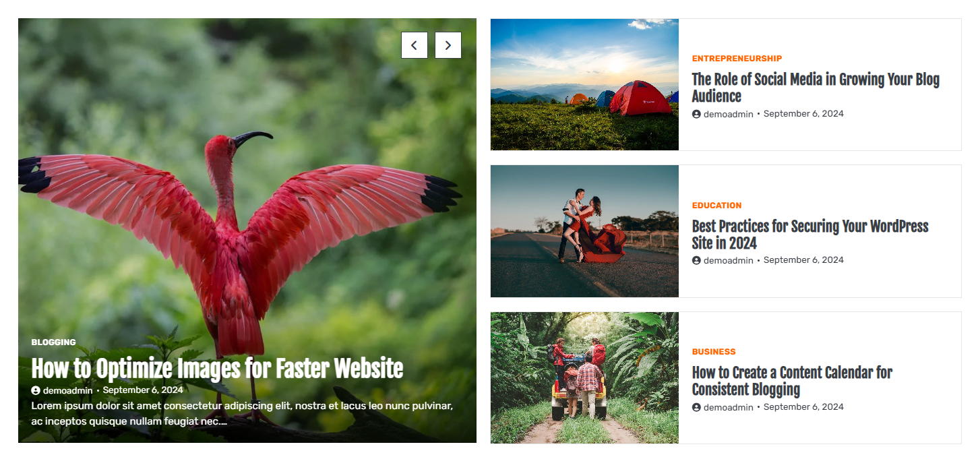Click the dancing couple thumbnail
This screenshot has height=455, width=980.
coord(584,231)
